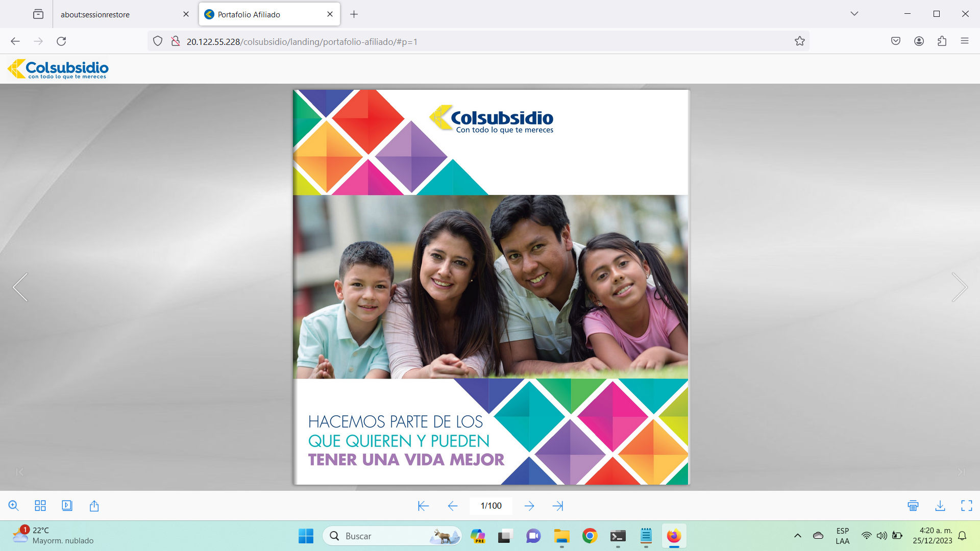The width and height of the screenshot is (980, 551).
Task: Print the flipbook using the printer icon
Action: 913,506
